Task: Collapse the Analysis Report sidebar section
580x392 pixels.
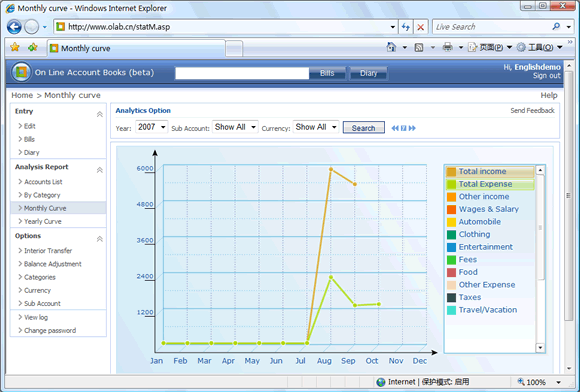Action: 100,170
